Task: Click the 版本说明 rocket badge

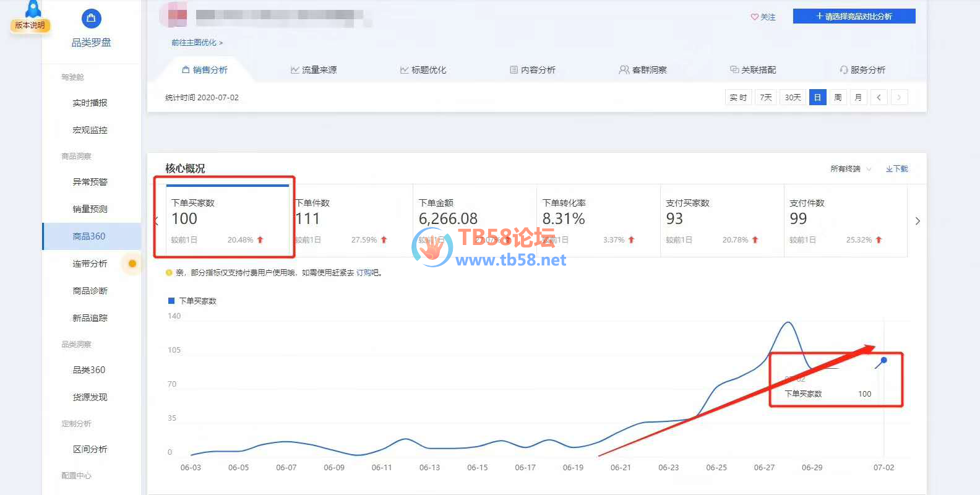Action: pos(31,19)
